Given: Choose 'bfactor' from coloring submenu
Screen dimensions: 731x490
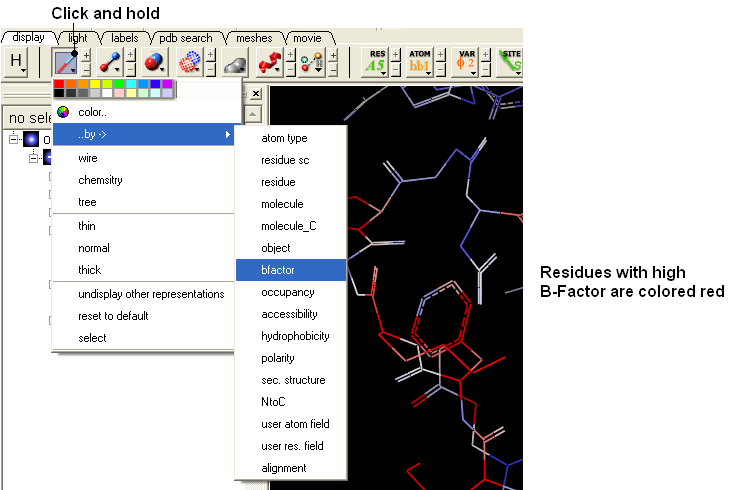Looking at the screenshot, I should (277, 270).
